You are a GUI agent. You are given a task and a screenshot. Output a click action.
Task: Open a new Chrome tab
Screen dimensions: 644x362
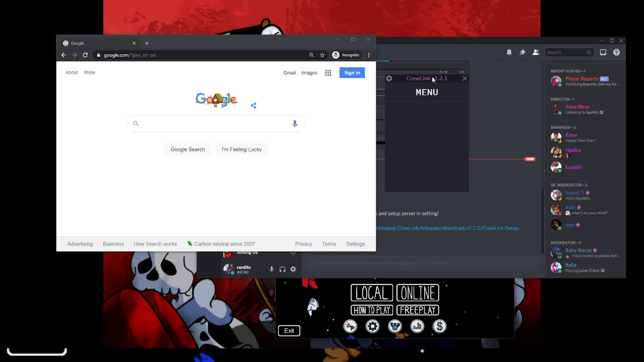click(147, 43)
